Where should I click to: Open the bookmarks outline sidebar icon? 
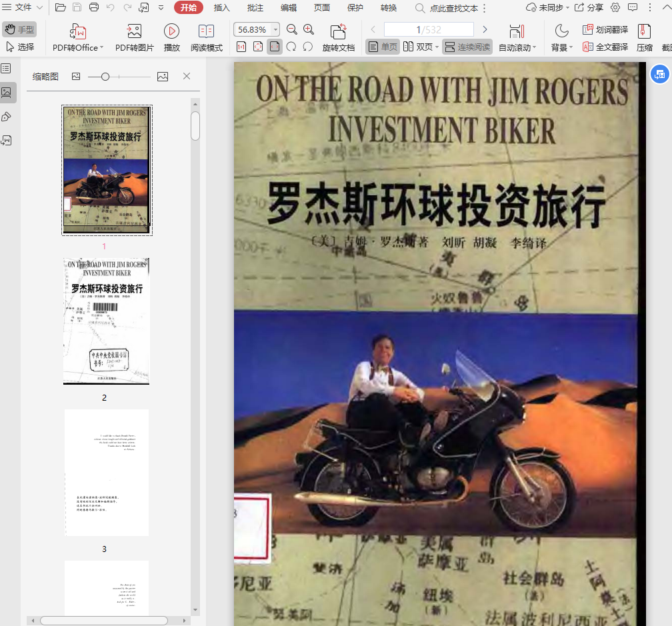(x=6, y=69)
